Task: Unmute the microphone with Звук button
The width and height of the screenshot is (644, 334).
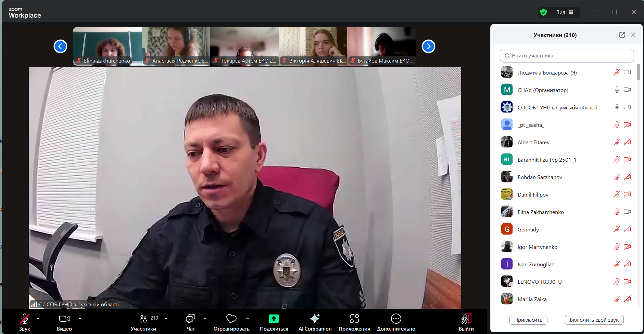Action: [24, 319]
